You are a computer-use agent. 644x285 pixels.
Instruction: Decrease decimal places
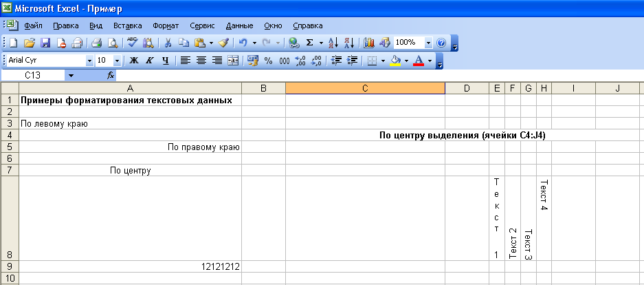coord(316,61)
